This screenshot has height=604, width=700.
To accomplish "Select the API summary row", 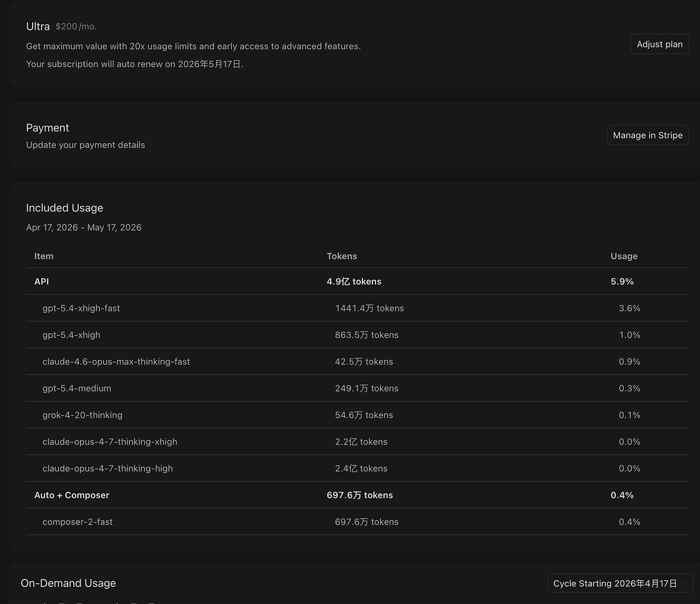I will tap(357, 281).
